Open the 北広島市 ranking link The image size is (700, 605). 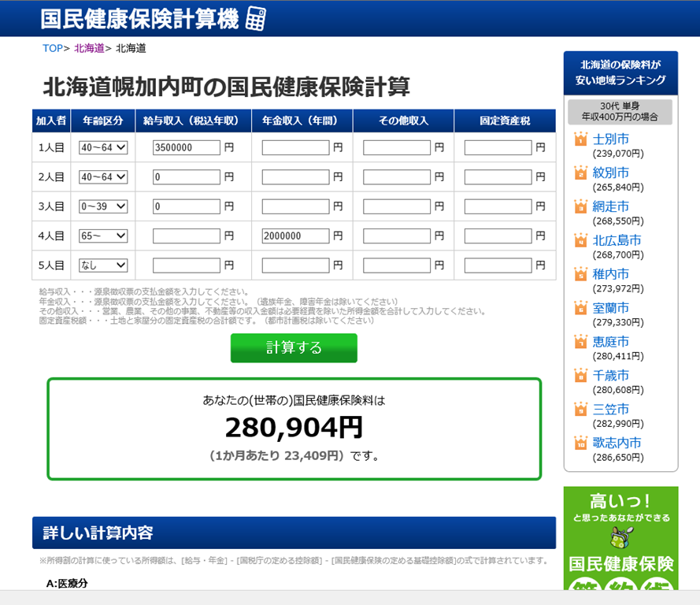(x=617, y=240)
